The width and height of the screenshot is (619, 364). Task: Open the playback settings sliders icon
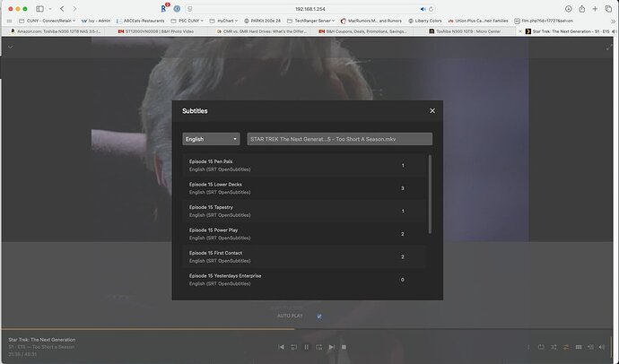(x=566, y=347)
